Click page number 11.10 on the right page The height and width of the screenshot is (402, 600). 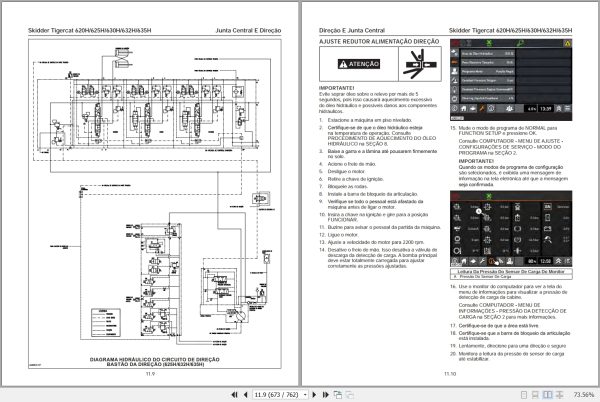(450, 374)
